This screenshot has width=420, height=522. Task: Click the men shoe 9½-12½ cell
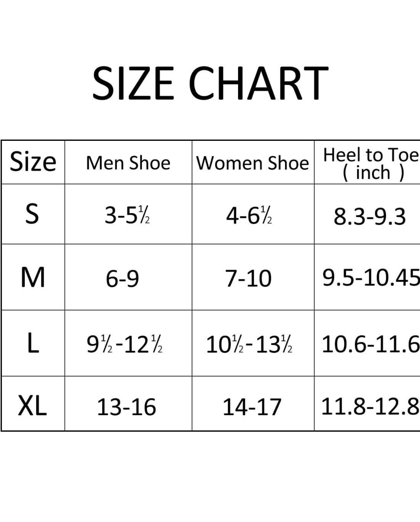coord(128,343)
